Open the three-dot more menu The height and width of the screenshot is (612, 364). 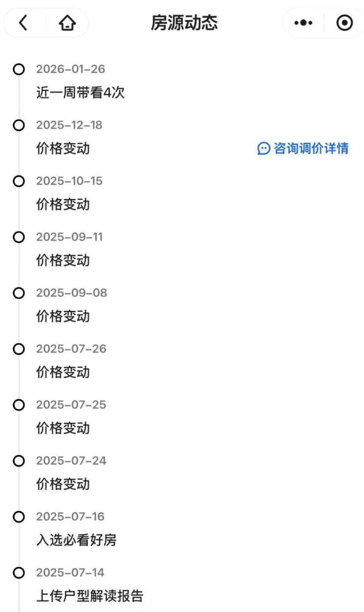pyautogui.click(x=303, y=23)
